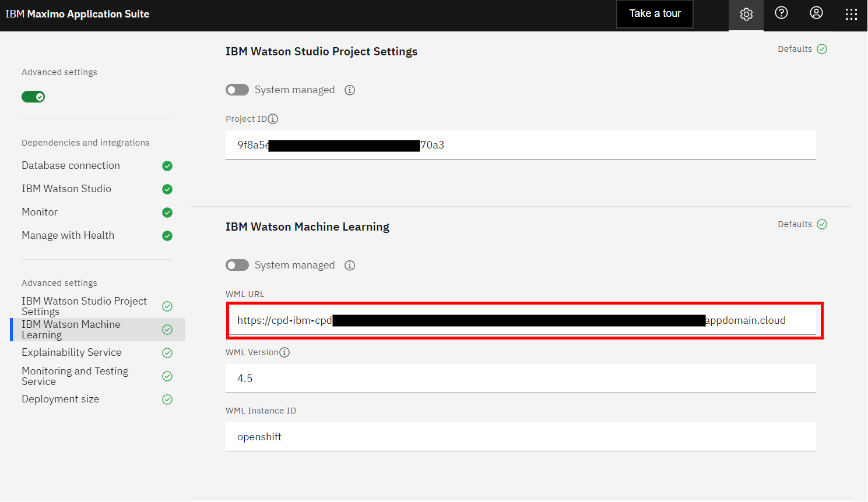Viewport: 868px width, 502px height.
Task: Click check outline next to Watson Studio Project Settings
Action: click(167, 306)
